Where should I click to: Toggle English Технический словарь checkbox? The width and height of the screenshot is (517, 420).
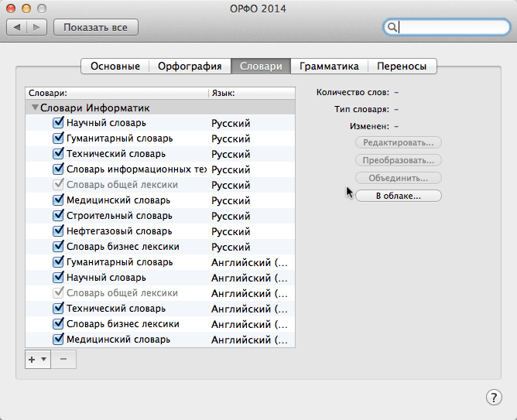point(58,309)
